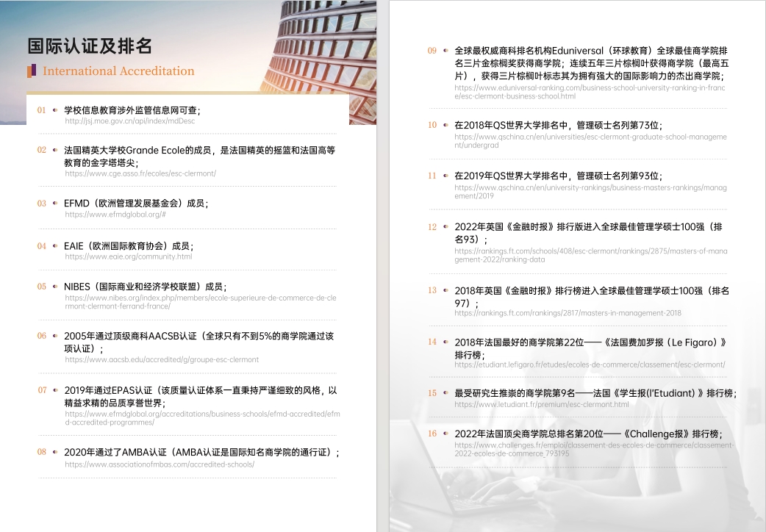
Task: Click the item number 09
Action: (x=432, y=51)
